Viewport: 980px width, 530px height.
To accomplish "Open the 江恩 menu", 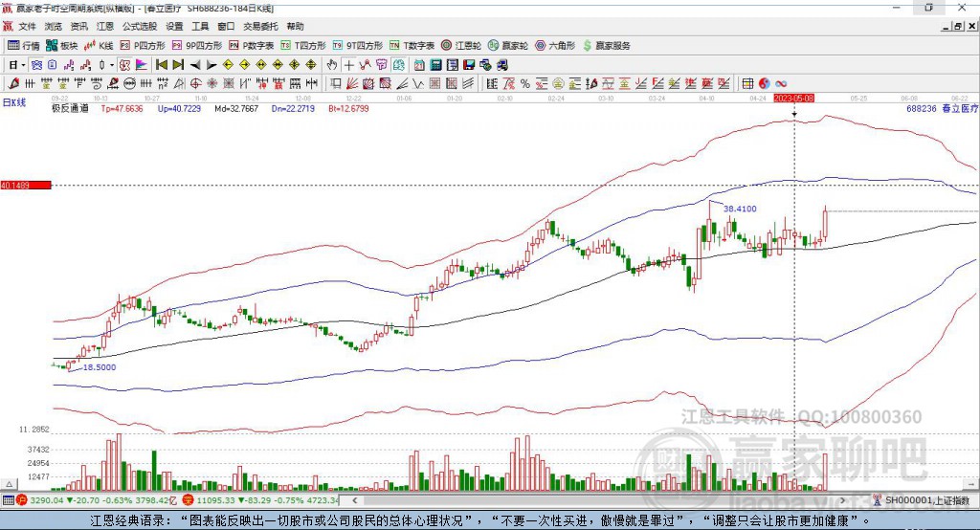I will (x=105, y=26).
